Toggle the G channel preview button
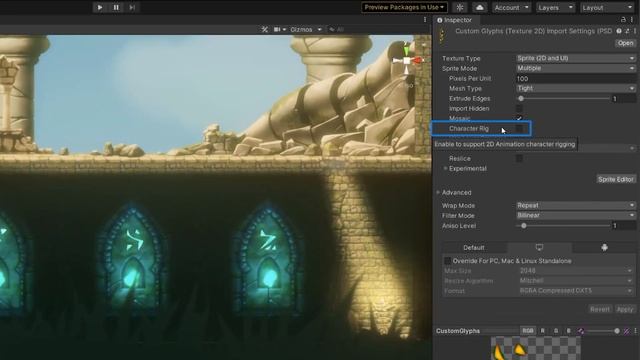Viewport: 640px width, 360px height. click(x=556, y=331)
